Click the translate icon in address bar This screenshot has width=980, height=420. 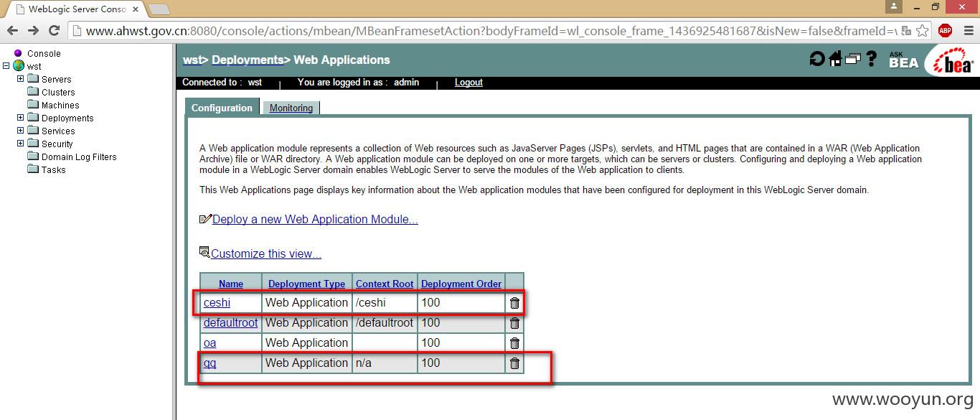click(x=906, y=30)
